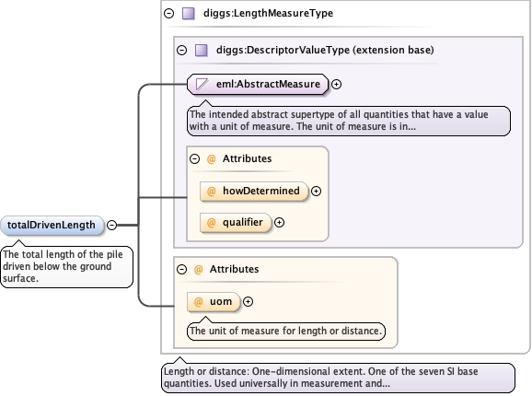Click the triangle icon inside eml:AbstractMeasure
This screenshot has height=396, width=532.
[202, 84]
